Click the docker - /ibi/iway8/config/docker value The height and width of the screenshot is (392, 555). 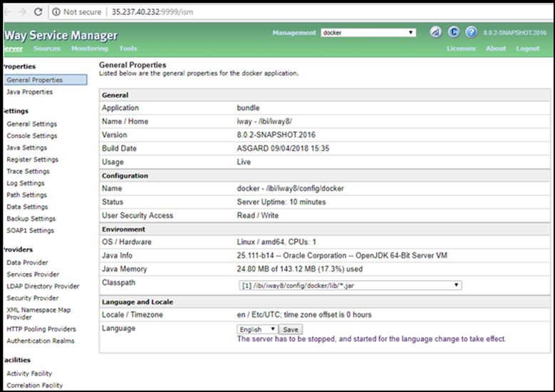pyautogui.click(x=290, y=188)
